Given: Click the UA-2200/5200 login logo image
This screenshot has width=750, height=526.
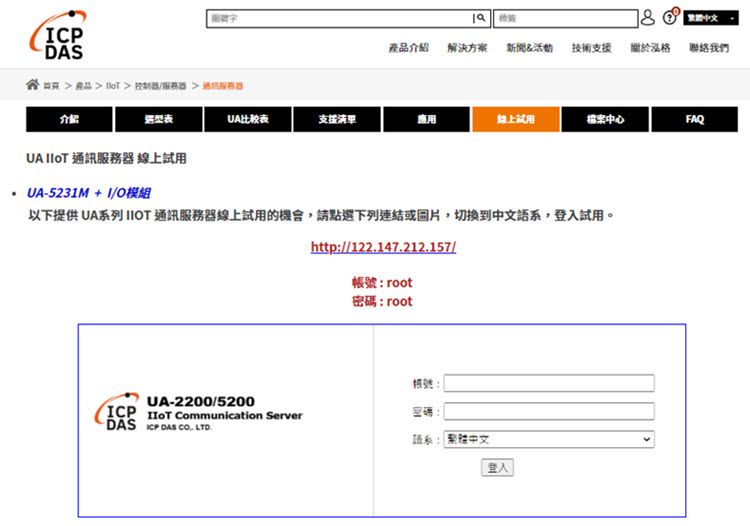Looking at the screenshot, I should click(198, 412).
